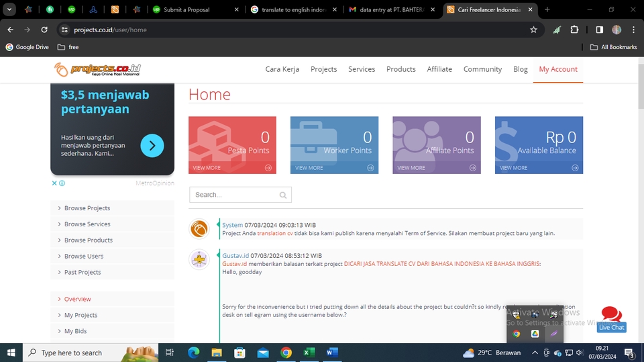Open tab search dropdown arrow
644x362 pixels.
pyautogui.click(x=9, y=9)
